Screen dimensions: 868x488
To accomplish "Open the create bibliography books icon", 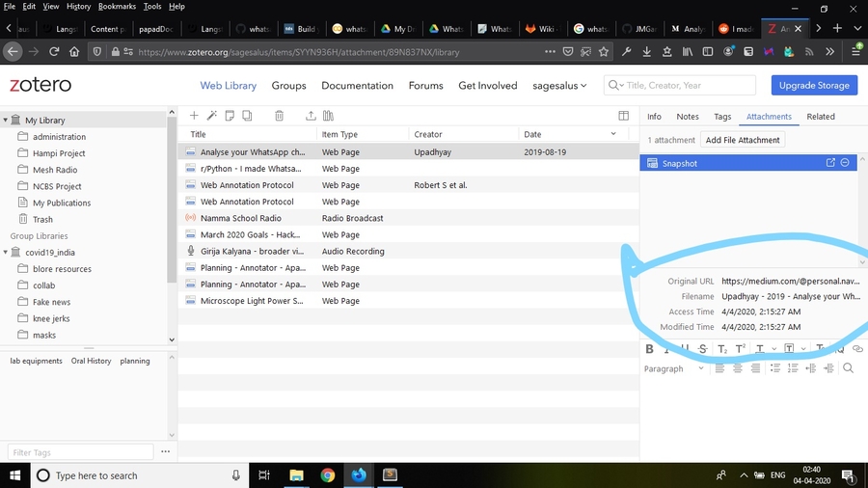I will coord(328,116).
